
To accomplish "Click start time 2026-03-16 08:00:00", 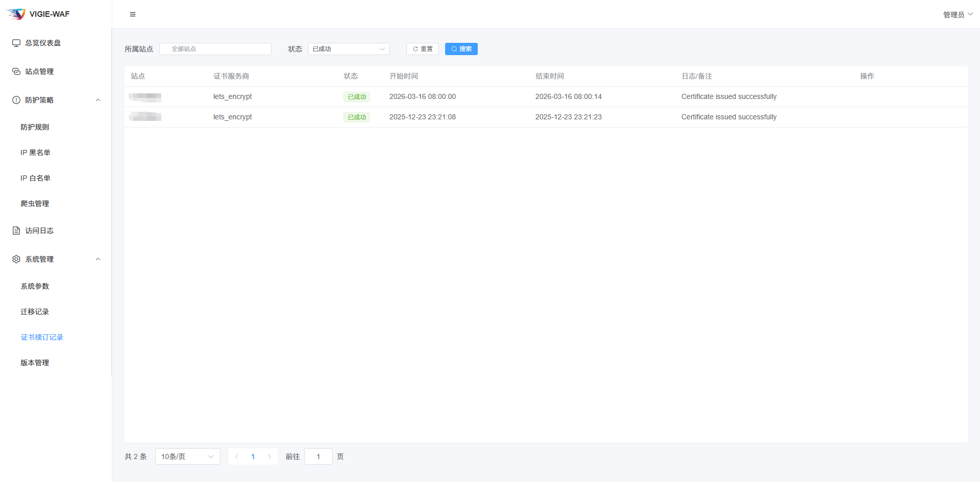I will point(423,96).
